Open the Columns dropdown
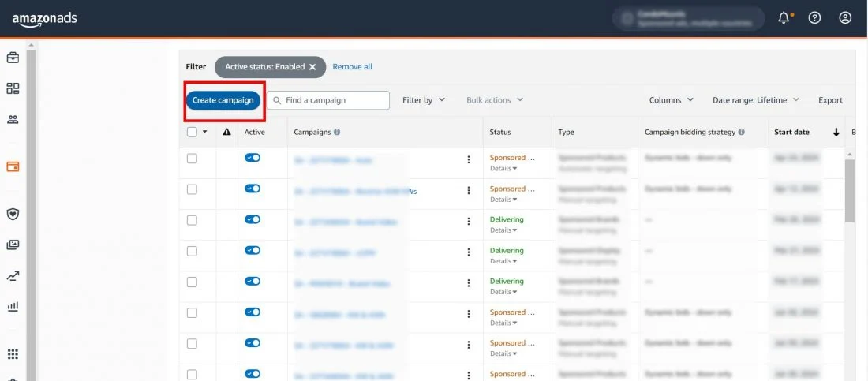The height and width of the screenshot is (381, 868). click(x=671, y=100)
